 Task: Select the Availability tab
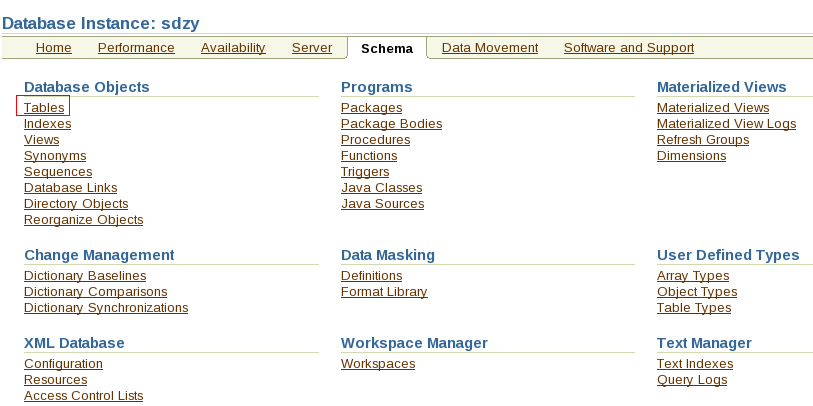click(x=233, y=48)
